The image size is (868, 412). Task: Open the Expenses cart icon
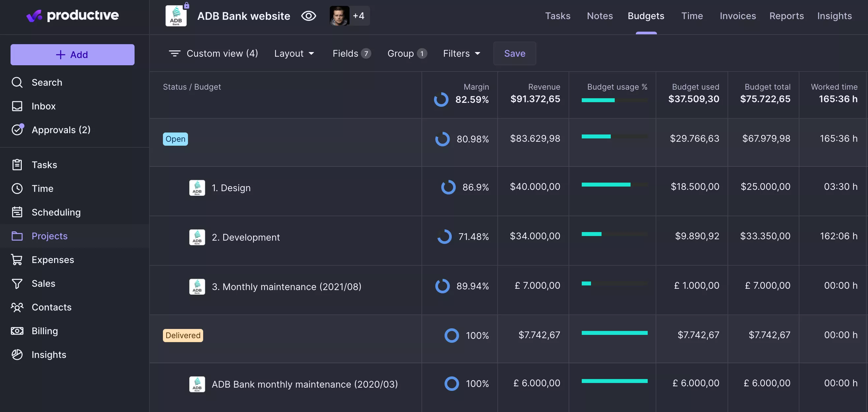pyautogui.click(x=17, y=260)
